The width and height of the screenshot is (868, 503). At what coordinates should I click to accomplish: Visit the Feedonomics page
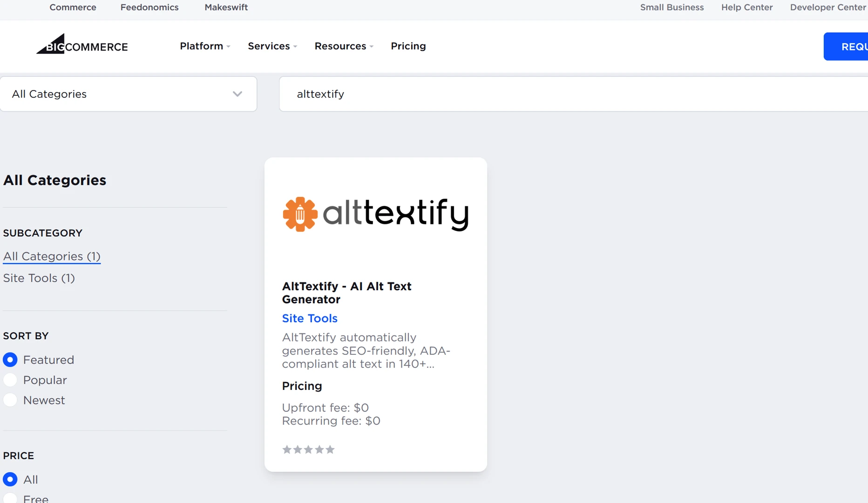point(149,7)
